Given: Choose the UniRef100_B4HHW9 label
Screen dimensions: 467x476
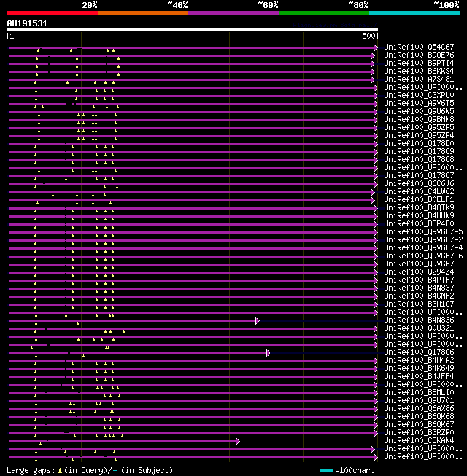Looking at the screenshot, I should [x=419, y=216].
